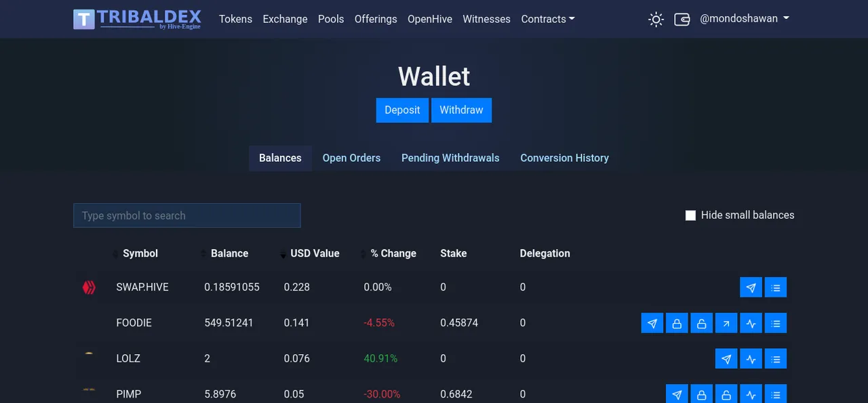The image size is (868, 403).
Task: Click the FOODIE USD value 0.141
Action: coord(297,323)
